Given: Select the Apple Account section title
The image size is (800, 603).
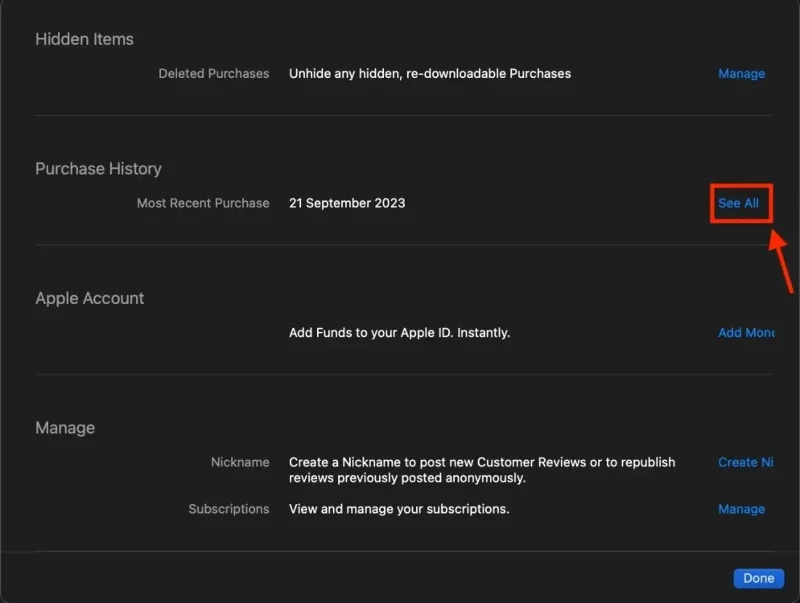Looking at the screenshot, I should click(x=90, y=297).
